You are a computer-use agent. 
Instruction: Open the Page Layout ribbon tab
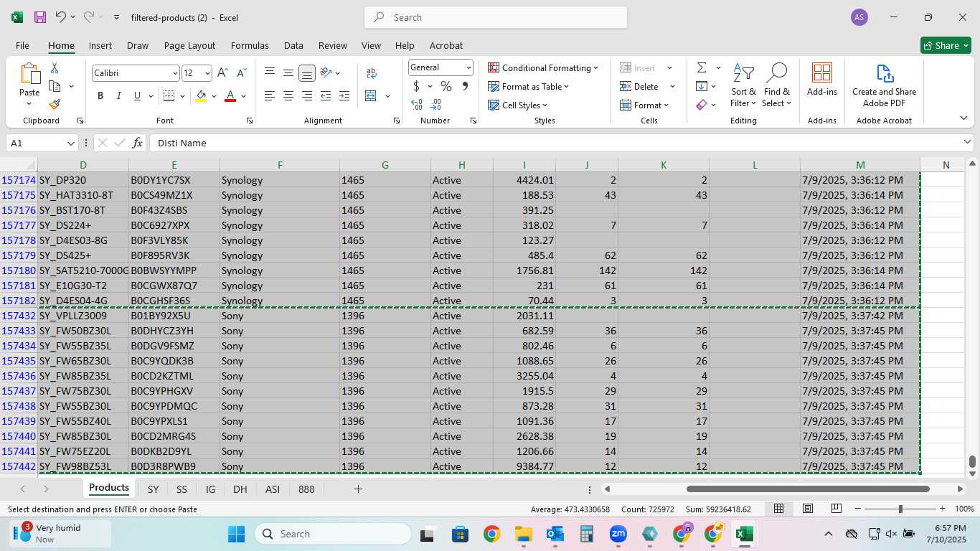[x=189, y=45]
